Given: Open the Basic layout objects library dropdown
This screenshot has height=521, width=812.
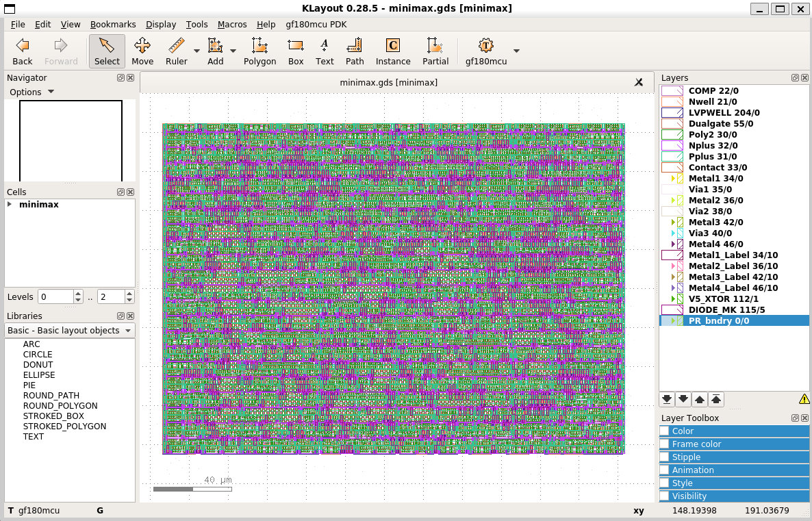Looking at the screenshot, I should click(x=69, y=331).
